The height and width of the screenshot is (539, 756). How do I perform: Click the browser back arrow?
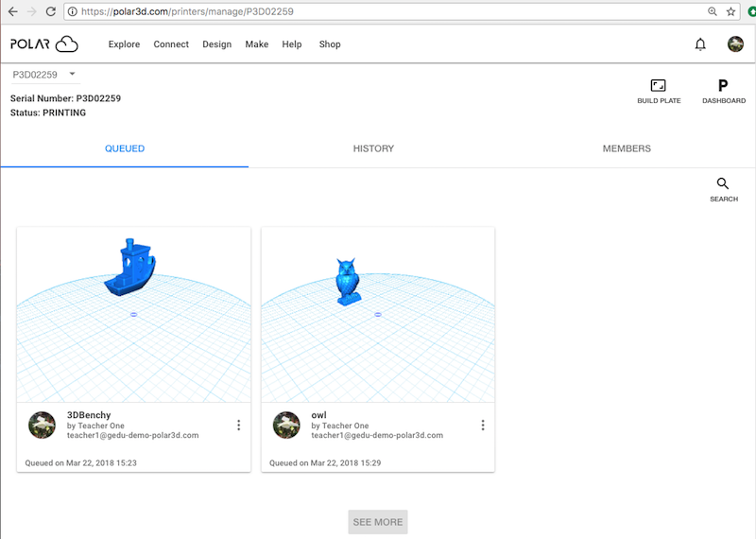[x=13, y=11]
